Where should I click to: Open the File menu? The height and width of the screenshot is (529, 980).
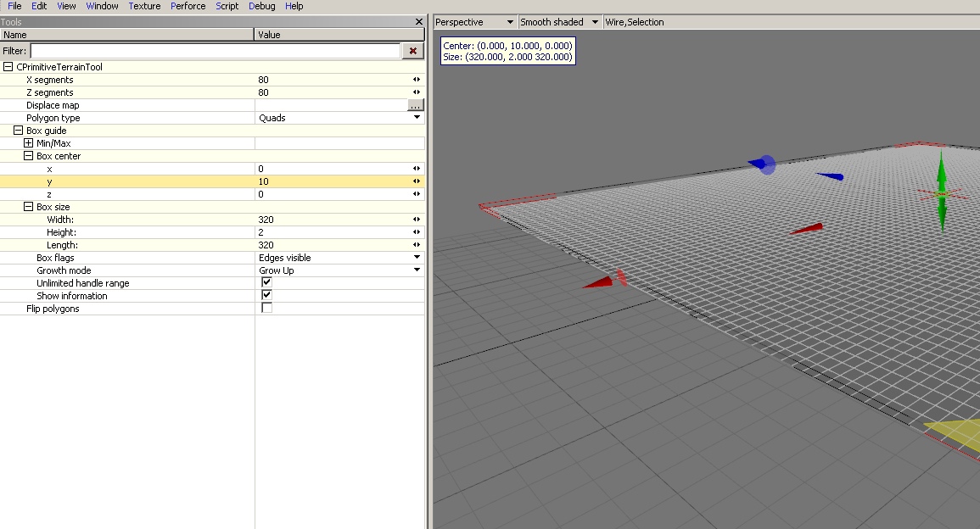(14, 6)
